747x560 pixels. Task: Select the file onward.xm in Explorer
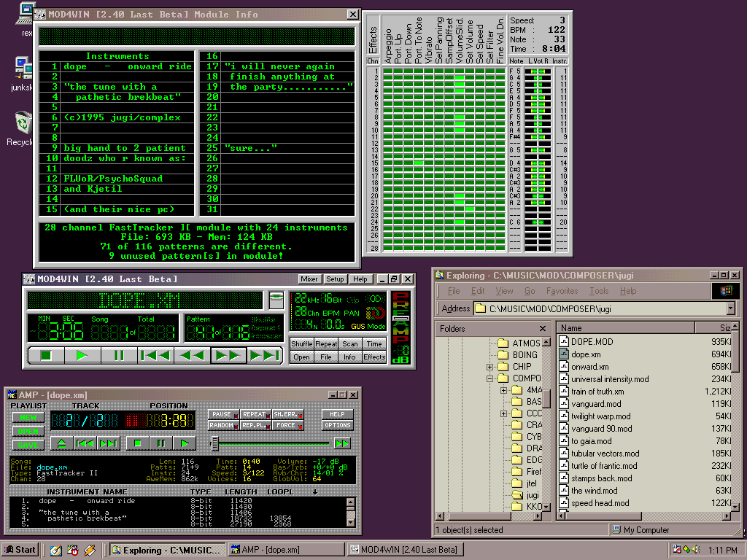coord(589,367)
